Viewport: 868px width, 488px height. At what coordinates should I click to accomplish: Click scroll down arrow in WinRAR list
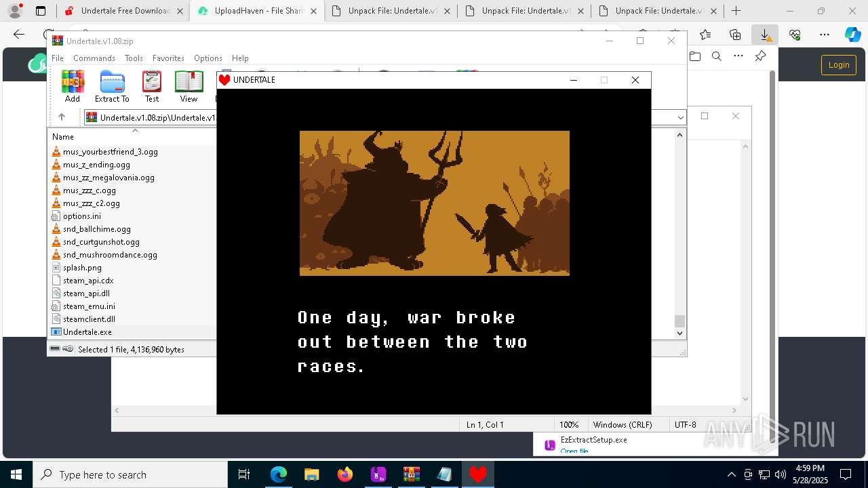(x=680, y=333)
